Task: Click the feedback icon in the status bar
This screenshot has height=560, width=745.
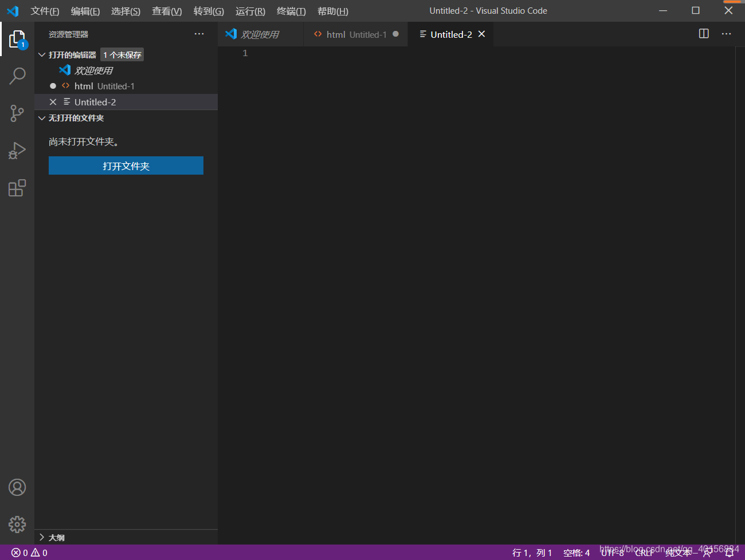Action: tap(707, 553)
